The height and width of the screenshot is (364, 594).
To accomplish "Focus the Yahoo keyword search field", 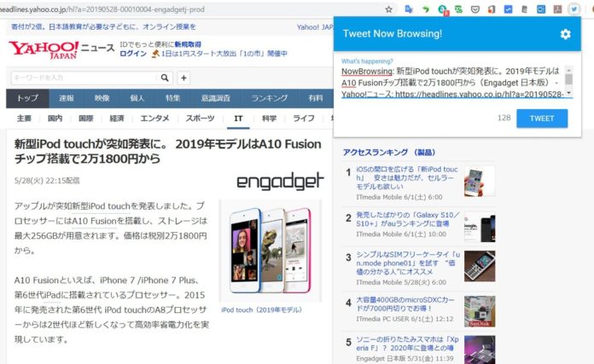I will tap(84, 78).
